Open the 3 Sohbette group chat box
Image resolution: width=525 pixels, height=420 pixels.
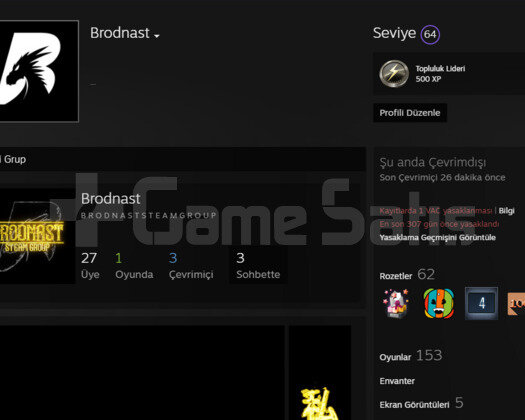click(258, 266)
